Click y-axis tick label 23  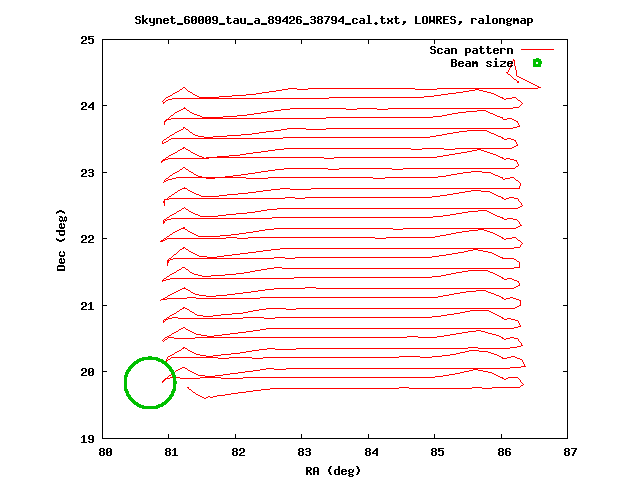point(87,173)
